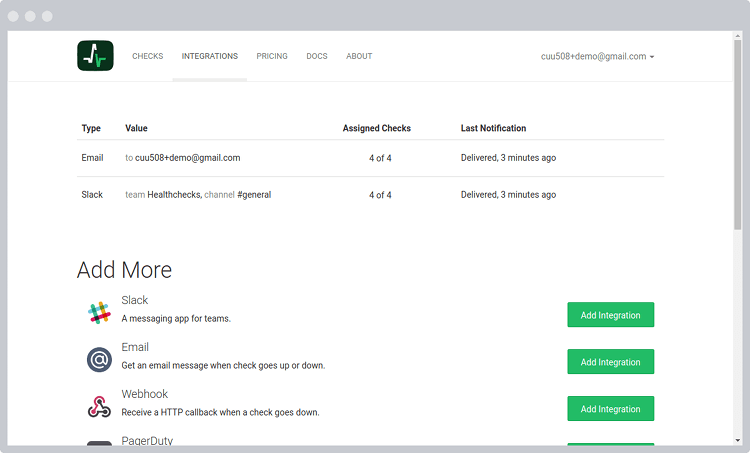Open assigned checks for Slack row

pos(380,195)
